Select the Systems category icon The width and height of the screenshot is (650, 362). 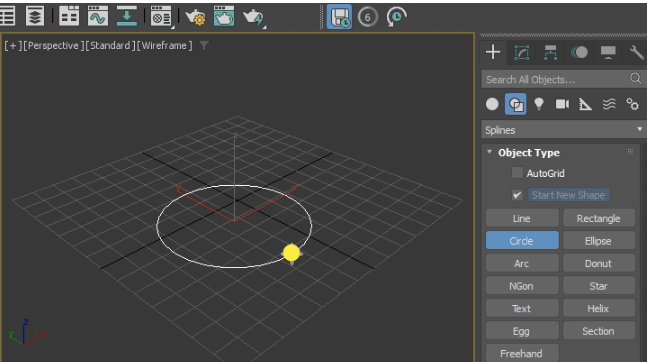[633, 104]
